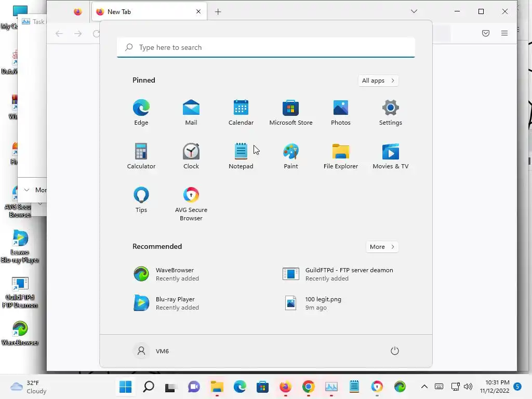Open AVG Secure Browser on taskbar
This screenshot has width=532, height=399.
377,387
